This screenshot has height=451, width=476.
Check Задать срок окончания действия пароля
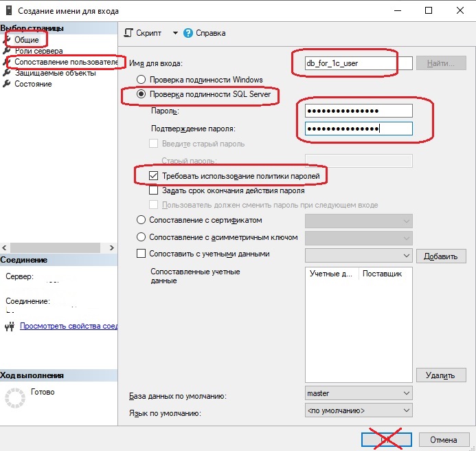[x=153, y=190]
